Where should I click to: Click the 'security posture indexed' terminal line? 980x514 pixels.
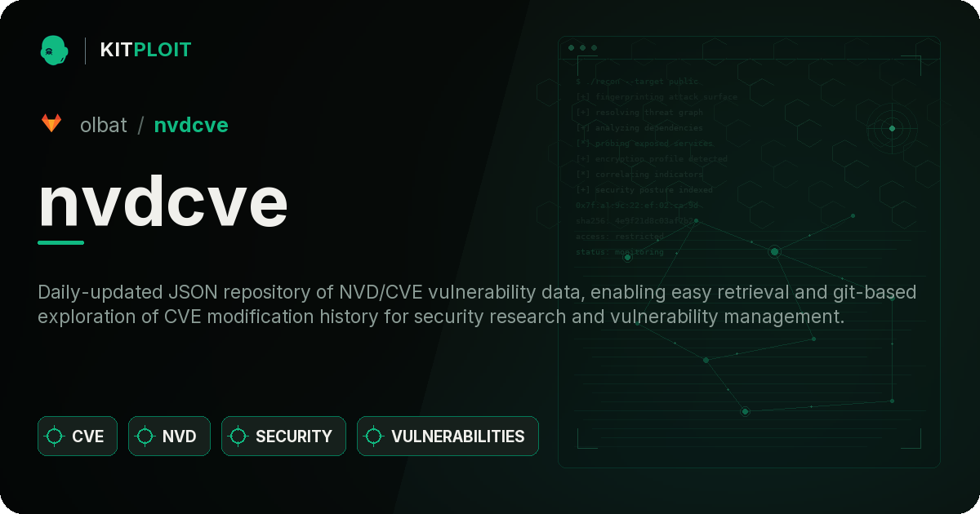tap(644, 190)
